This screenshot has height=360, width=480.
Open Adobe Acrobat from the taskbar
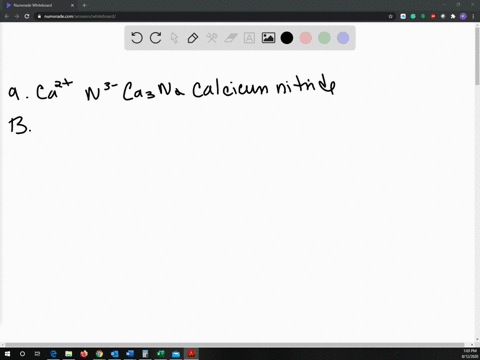coord(191,354)
